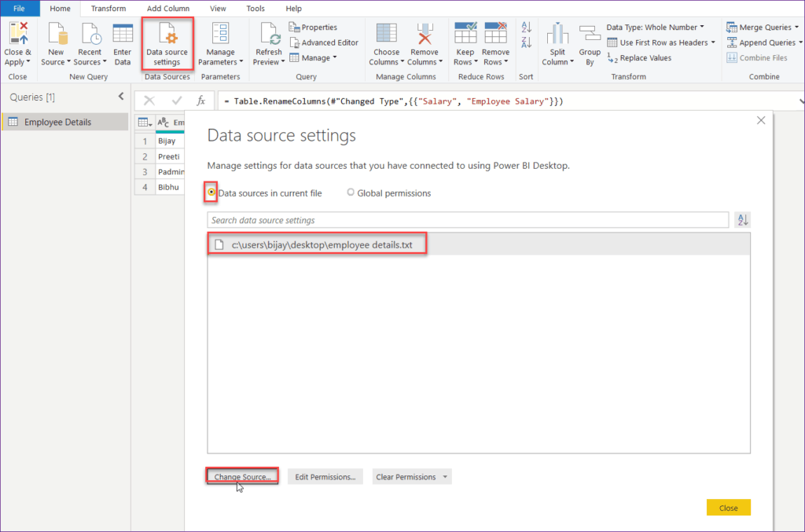Viewport: 805px width, 532px height.
Task: Collapse the Queries pane chevron
Action: coord(121,97)
